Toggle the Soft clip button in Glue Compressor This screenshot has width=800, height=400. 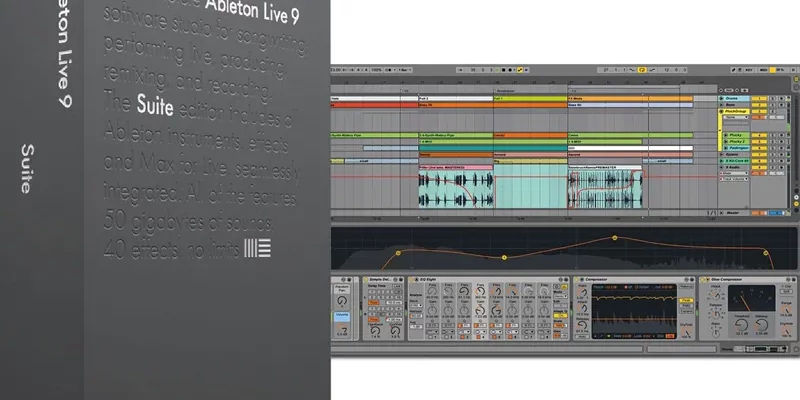(x=786, y=291)
